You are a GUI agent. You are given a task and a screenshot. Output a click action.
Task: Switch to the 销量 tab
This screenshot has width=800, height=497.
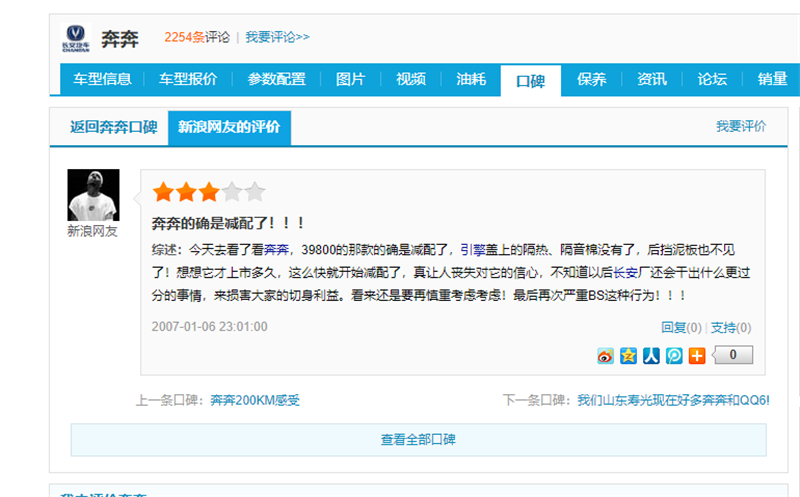pos(772,79)
